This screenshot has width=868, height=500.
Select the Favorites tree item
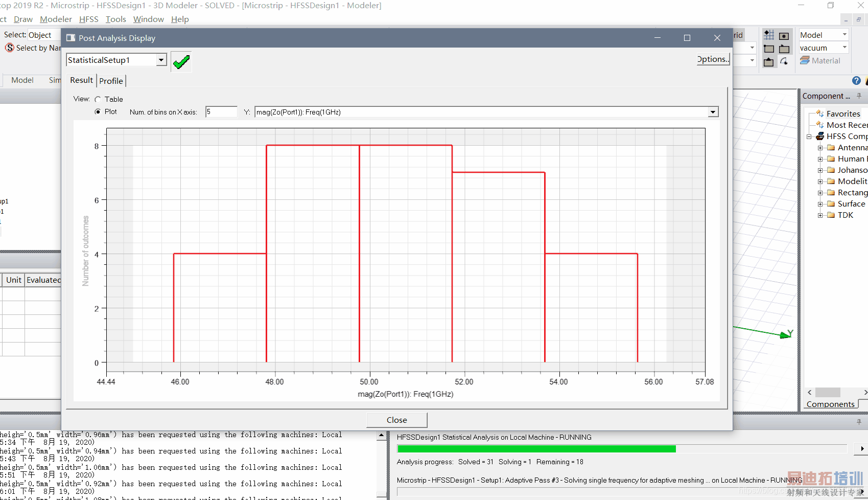[843, 113]
